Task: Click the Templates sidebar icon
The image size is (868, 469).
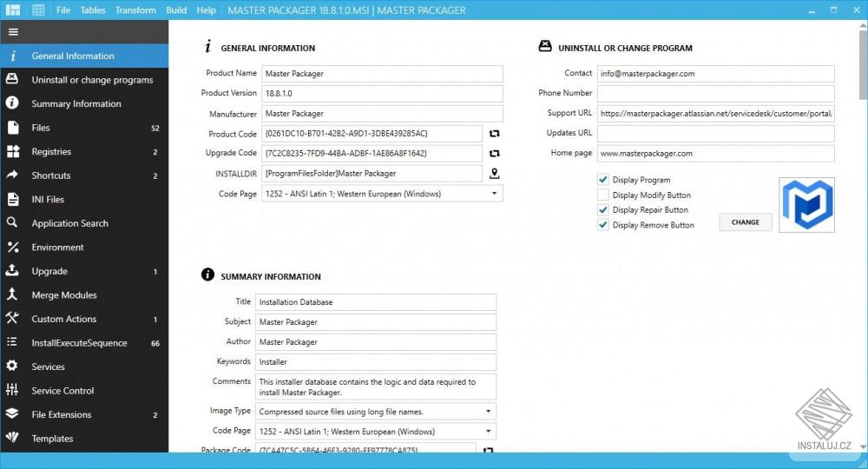Action: click(x=12, y=438)
